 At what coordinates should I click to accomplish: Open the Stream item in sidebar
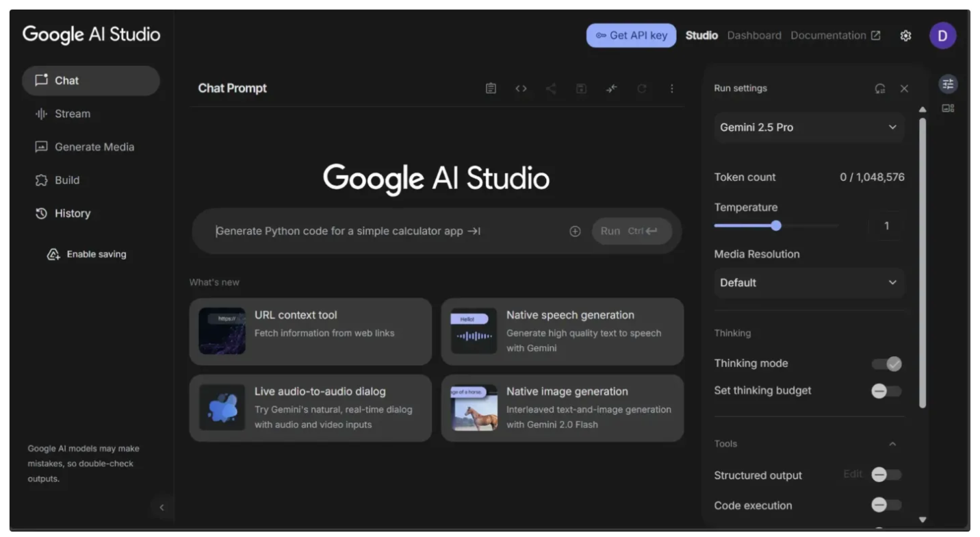[x=72, y=114]
